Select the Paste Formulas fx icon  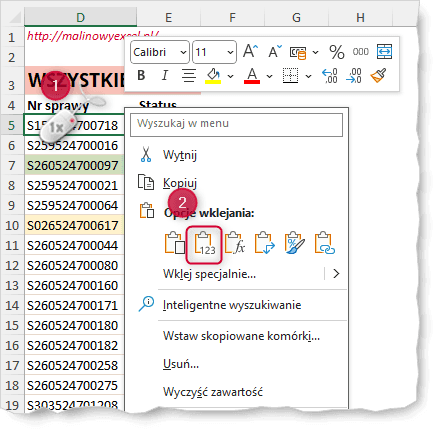(235, 243)
